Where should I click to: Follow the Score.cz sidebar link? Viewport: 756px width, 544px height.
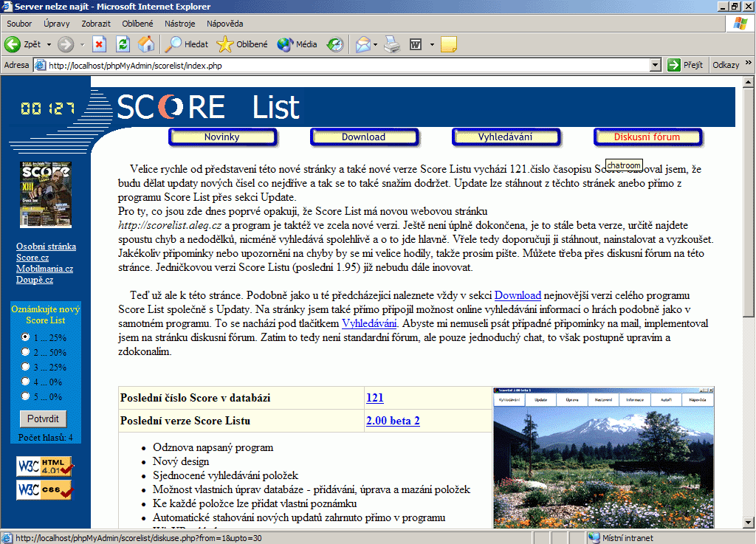click(x=32, y=258)
